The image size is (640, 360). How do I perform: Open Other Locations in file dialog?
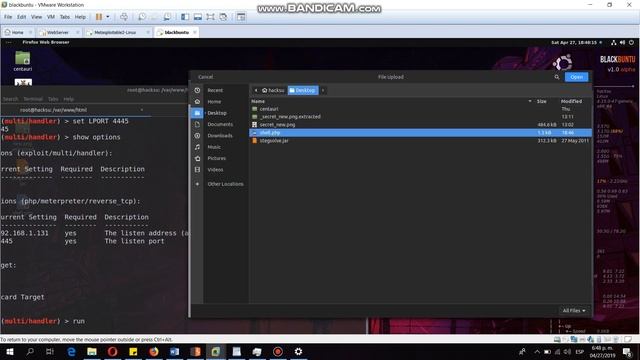(x=225, y=184)
